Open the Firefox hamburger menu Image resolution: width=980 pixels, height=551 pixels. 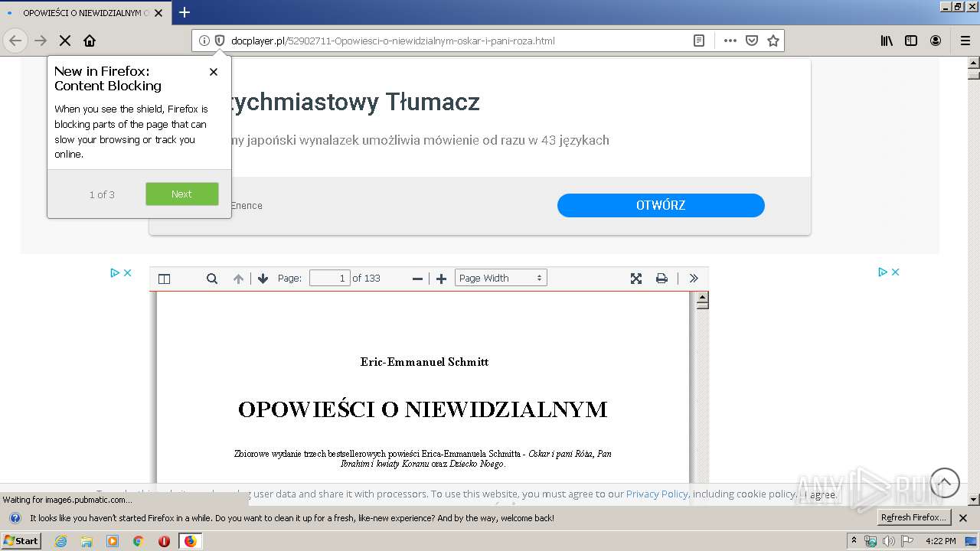965,41
